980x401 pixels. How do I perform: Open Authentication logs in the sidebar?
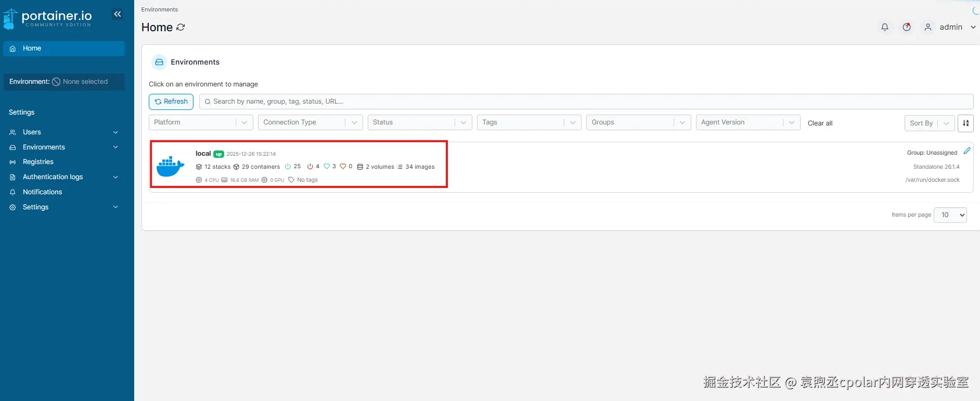click(64, 177)
